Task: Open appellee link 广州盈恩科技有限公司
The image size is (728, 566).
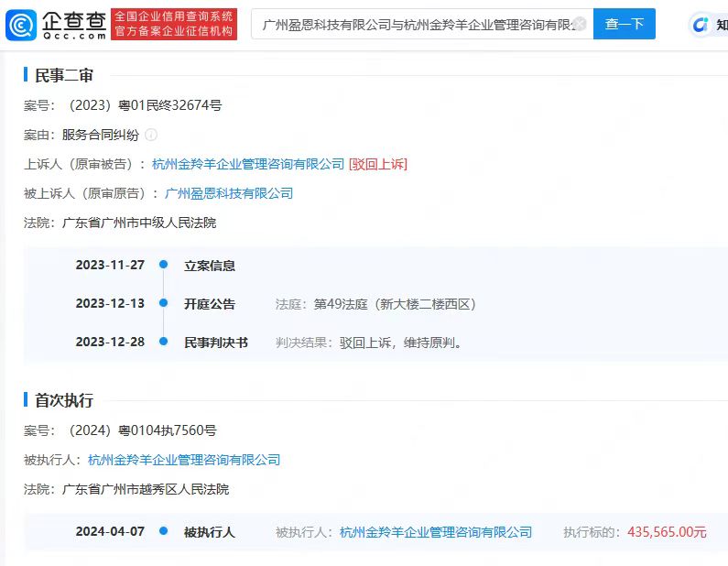Action: point(229,193)
